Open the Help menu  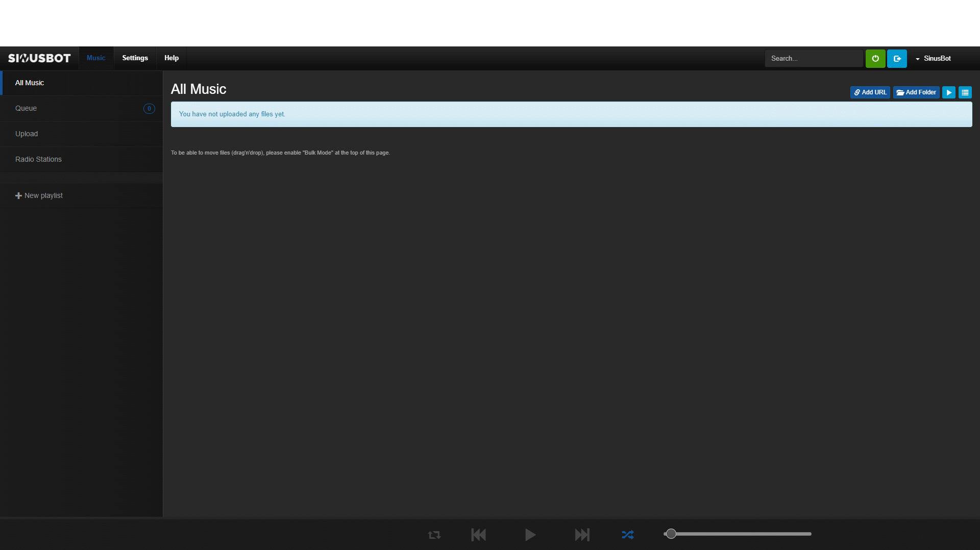[171, 58]
